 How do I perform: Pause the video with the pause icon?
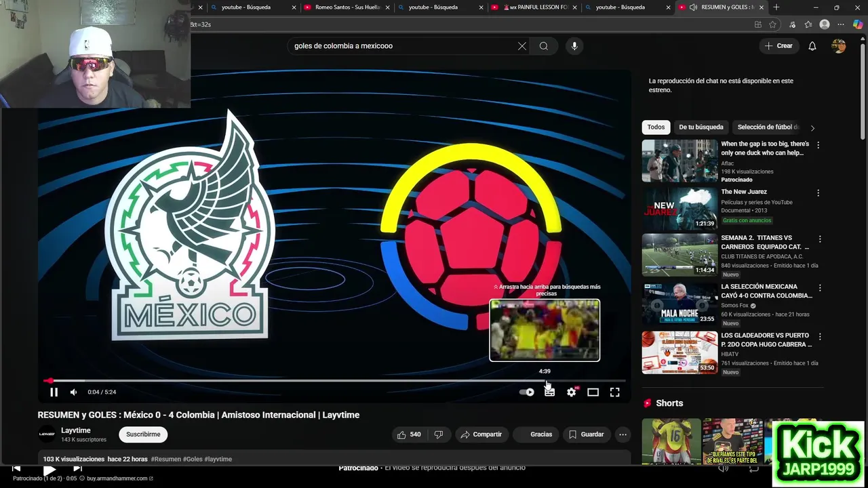coord(54,392)
